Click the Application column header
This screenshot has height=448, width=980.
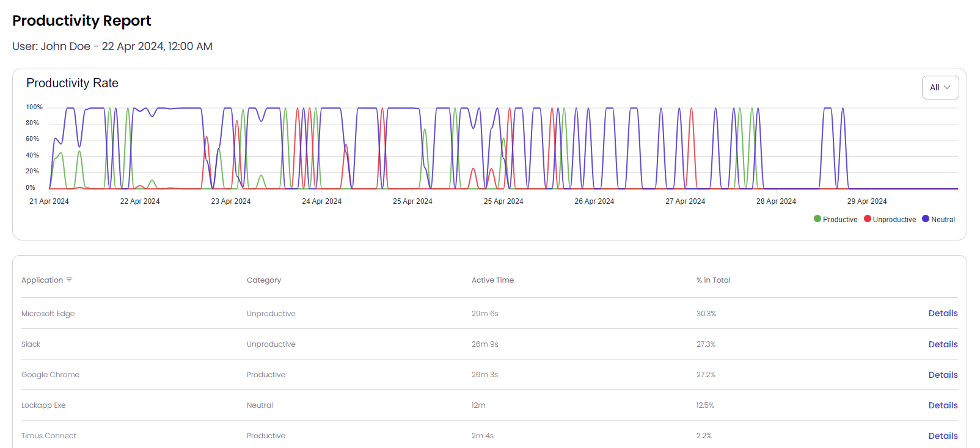click(x=42, y=280)
